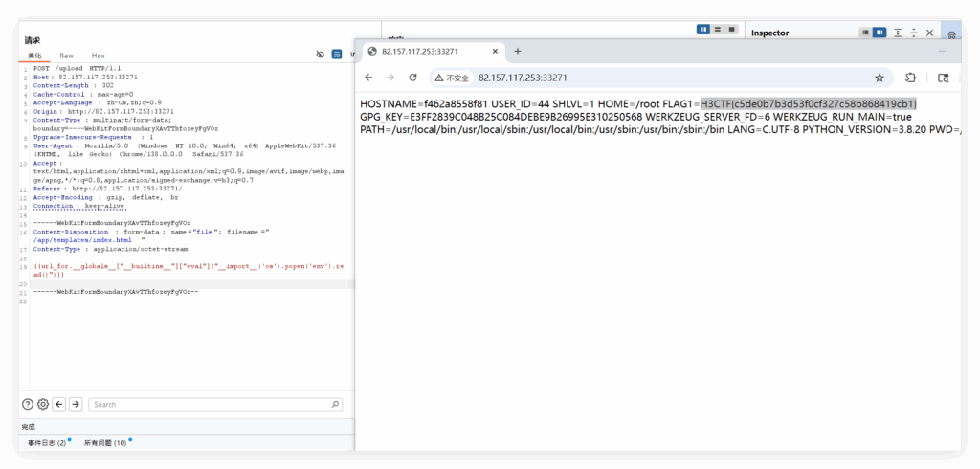
Task: Switch to the Raw tab
Action: [66, 56]
